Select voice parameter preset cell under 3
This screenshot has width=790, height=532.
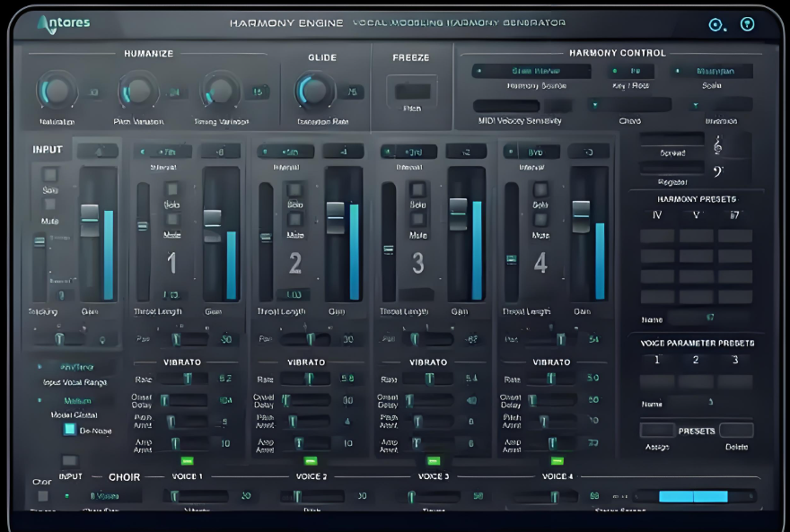coord(735,381)
